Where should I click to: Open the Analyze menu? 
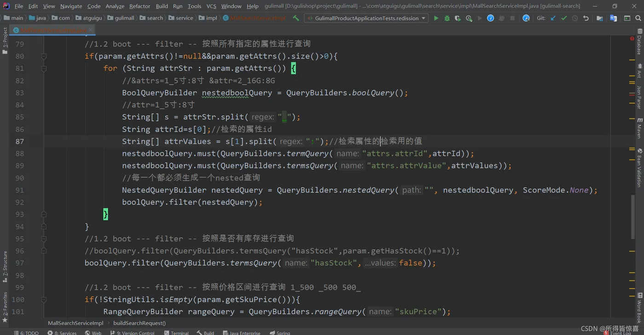click(115, 6)
